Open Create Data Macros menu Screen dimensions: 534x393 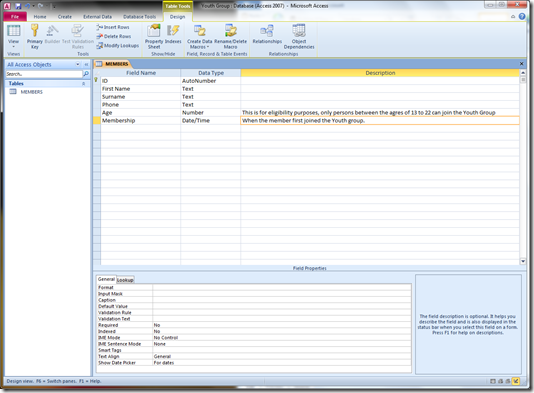click(x=200, y=36)
